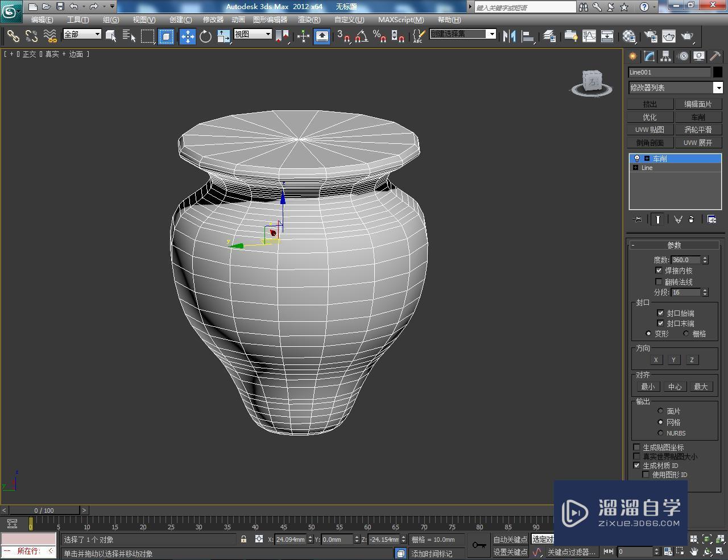Open the reference coordinate system dropdown

pos(268,34)
